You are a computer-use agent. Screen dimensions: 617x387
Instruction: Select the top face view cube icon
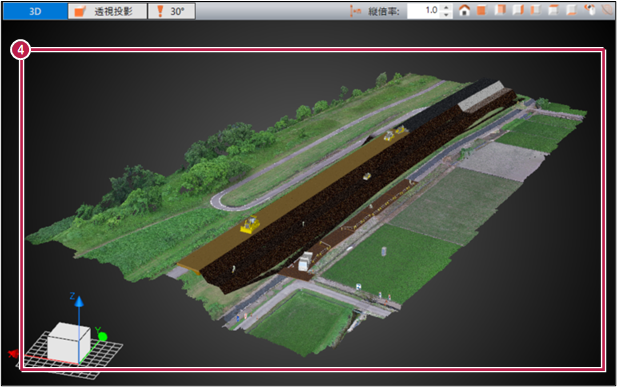click(x=554, y=10)
